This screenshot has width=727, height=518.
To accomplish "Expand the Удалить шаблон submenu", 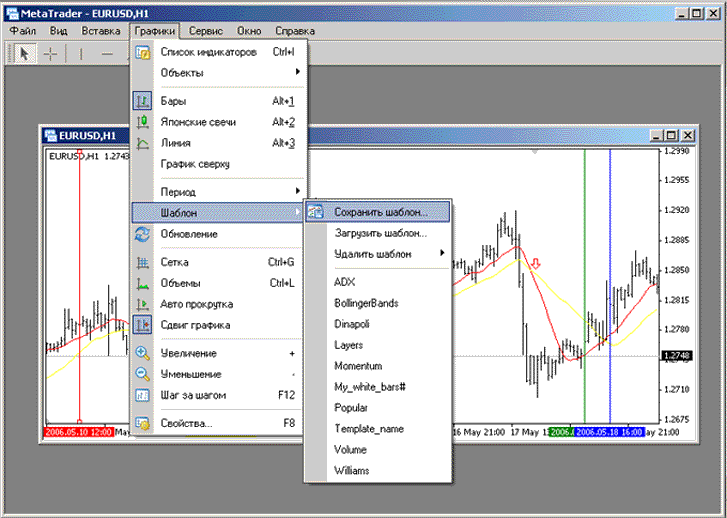I will [378, 254].
